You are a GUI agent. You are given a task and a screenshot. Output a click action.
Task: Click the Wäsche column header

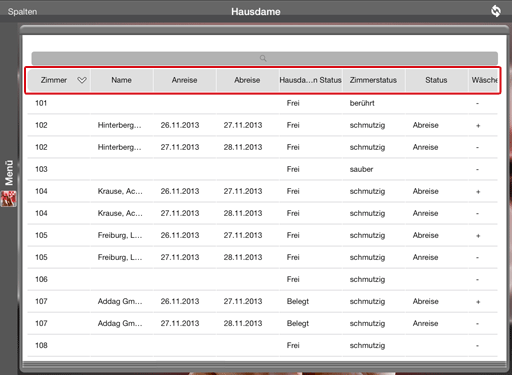click(484, 80)
